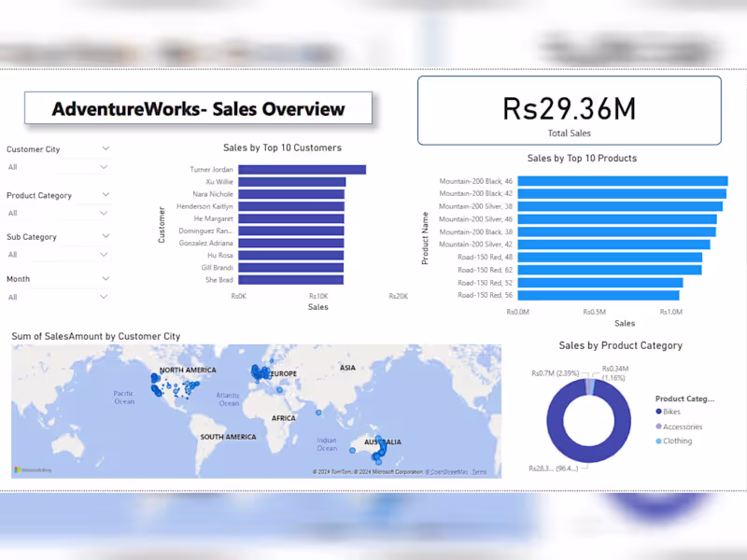Image resolution: width=747 pixels, height=560 pixels.
Task: Select Turner Jordan's bar in top customers chart
Action: [x=299, y=169]
